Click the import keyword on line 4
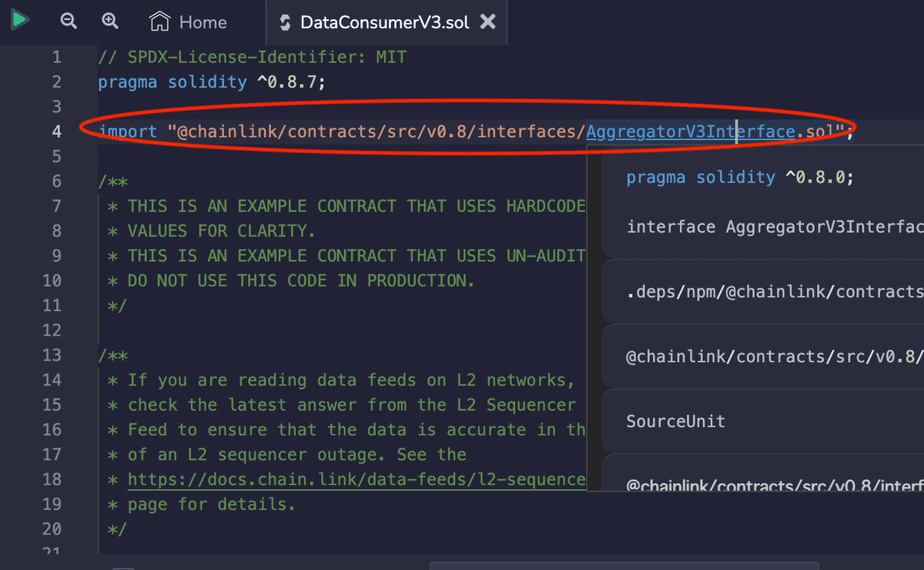Screen dimensions: 924x570 point(128,132)
